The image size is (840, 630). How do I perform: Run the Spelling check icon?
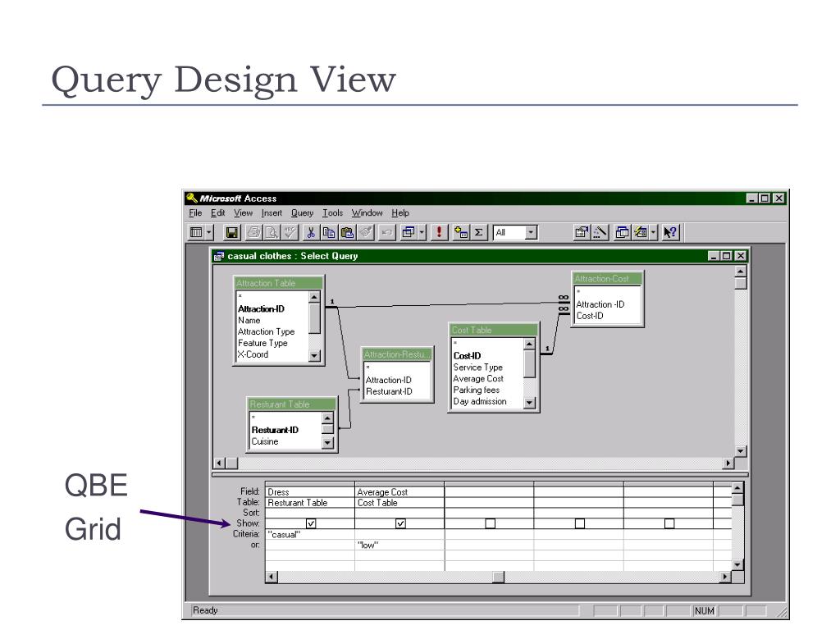[x=290, y=232]
